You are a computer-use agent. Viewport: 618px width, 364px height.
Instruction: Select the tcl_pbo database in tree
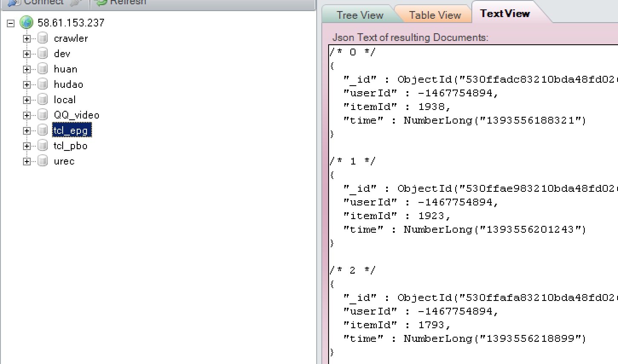[70, 146]
